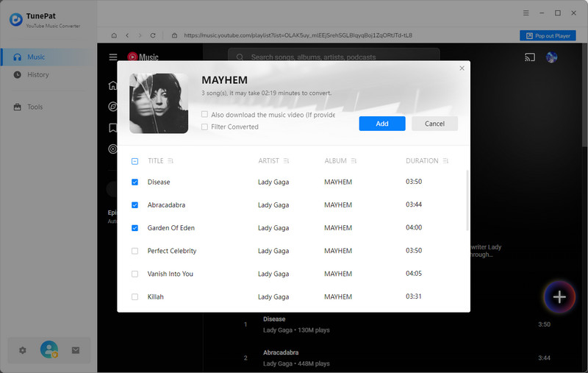Open the hamburger menu in title bar
Image resolution: width=588 pixels, height=373 pixels.
pos(526,13)
